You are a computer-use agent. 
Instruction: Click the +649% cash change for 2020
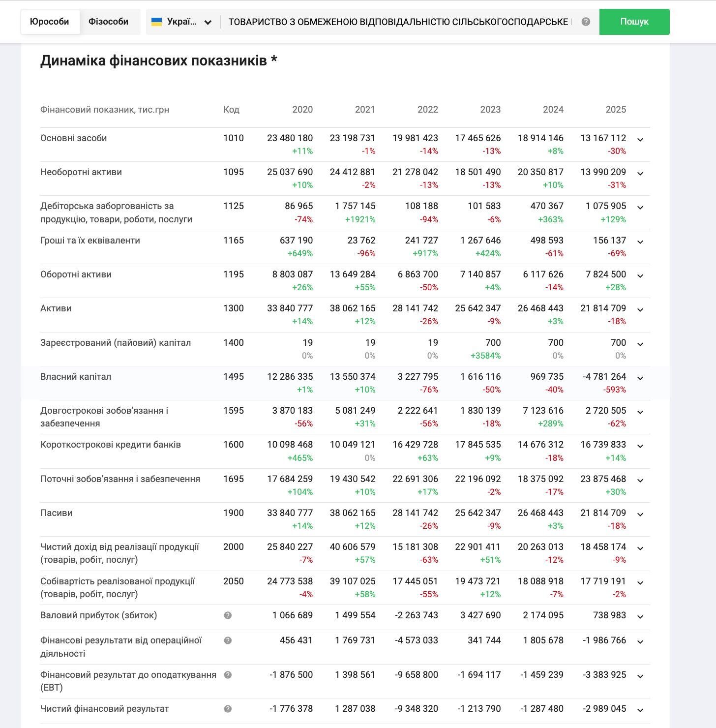(300, 253)
